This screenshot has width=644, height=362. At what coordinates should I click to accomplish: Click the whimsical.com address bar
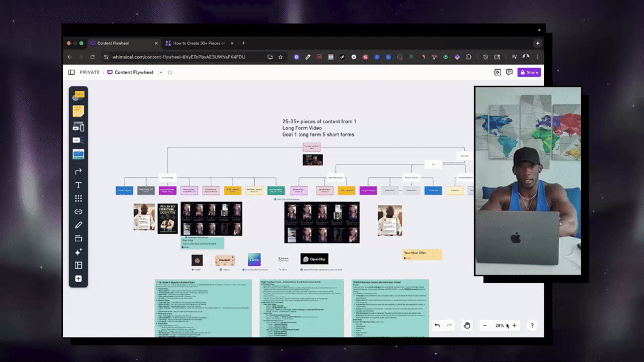point(179,57)
